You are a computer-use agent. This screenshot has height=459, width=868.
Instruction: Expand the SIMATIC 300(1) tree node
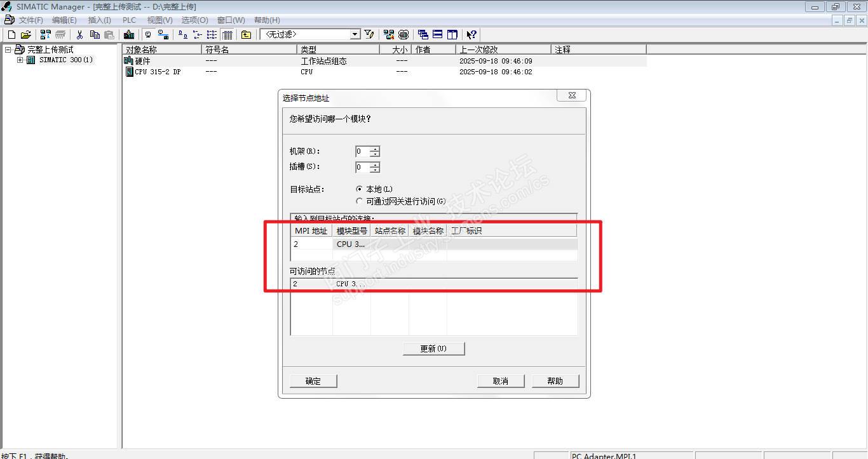(x=20, y=60)
